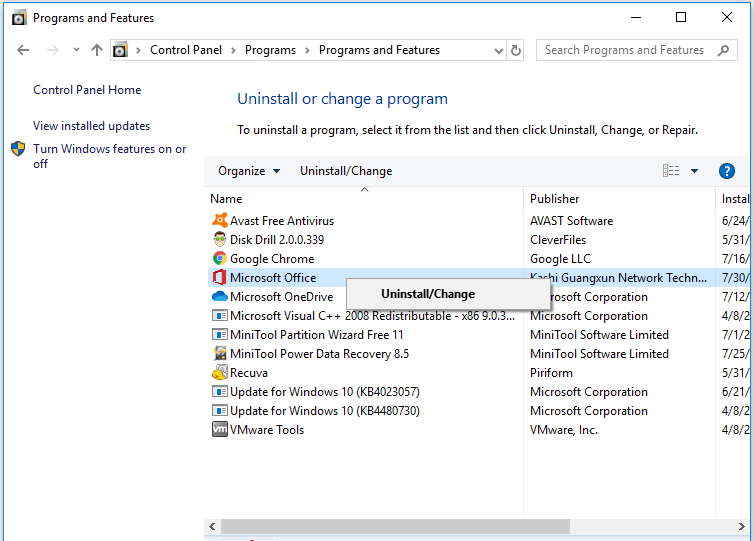Select the Recuva entry name
The height and width of the screenshot is (541, 754).
249,373
